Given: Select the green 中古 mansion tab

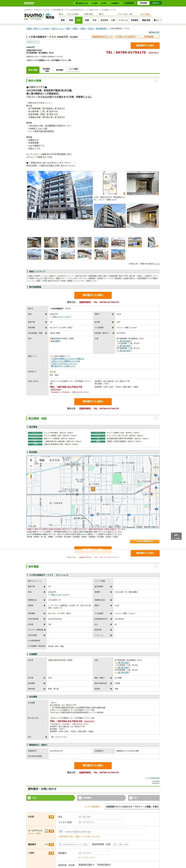Looking at the screenshot, I should coord(79,20).
